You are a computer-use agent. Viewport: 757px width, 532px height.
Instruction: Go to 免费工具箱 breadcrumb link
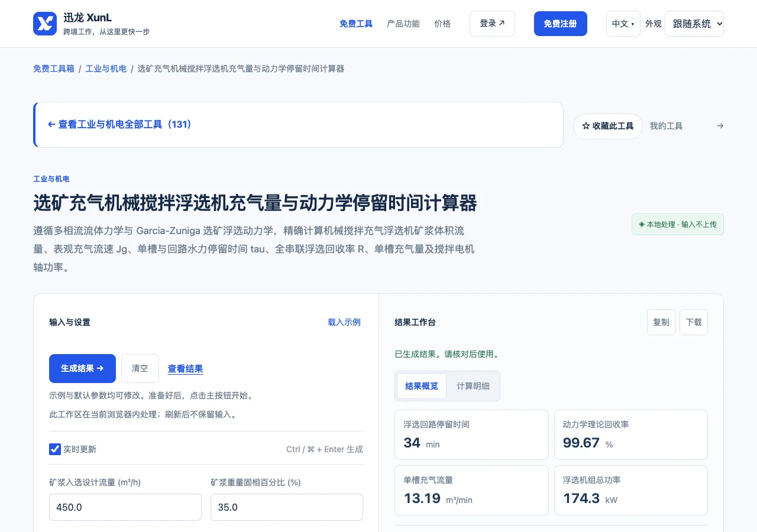click(x=54, y=69)
